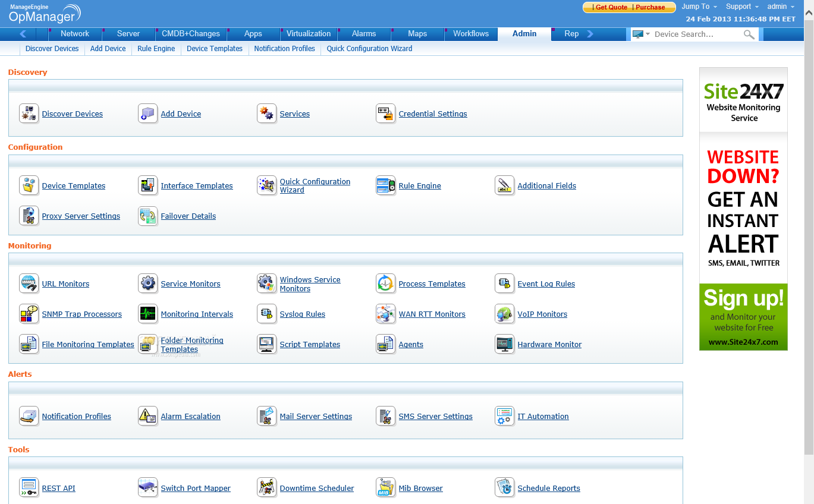814x504 pixels.
Task: Open the Syslog Rules icon
Action: pos(266,314)
